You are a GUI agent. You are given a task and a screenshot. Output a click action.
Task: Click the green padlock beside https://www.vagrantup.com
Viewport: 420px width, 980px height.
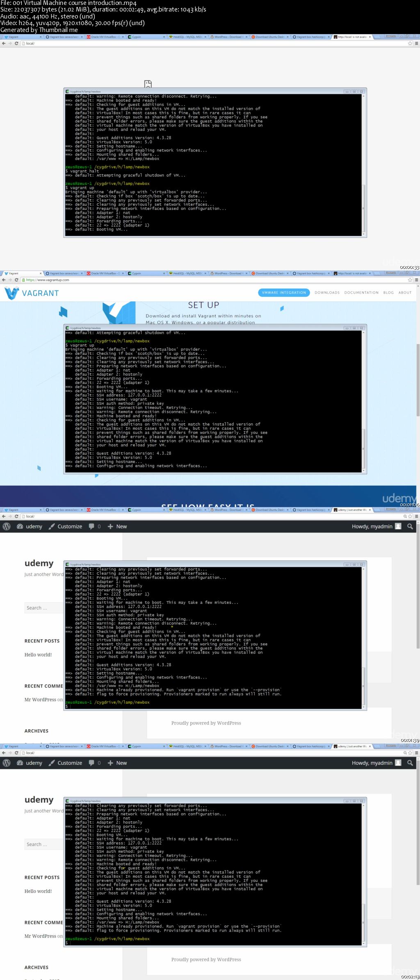(24, 280)
